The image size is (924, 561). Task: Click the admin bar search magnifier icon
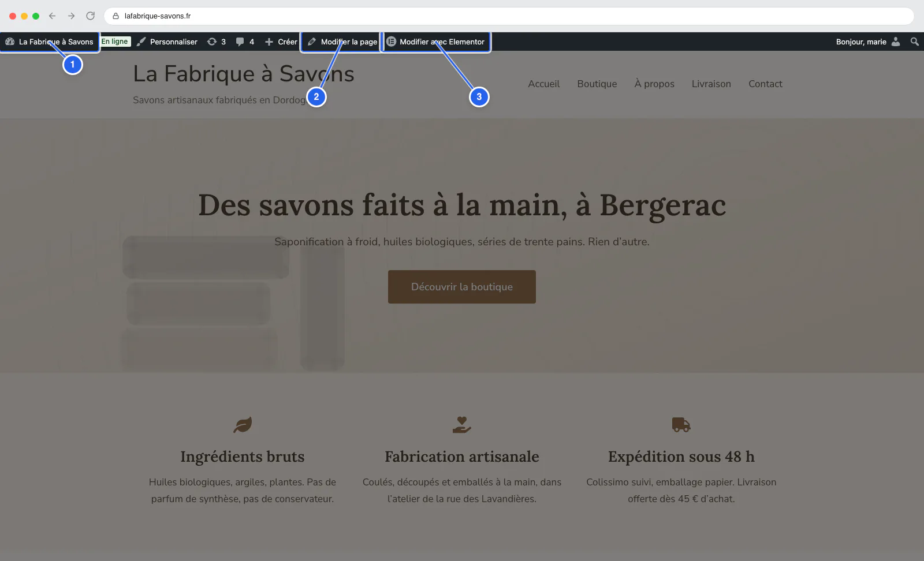[915, 42]
